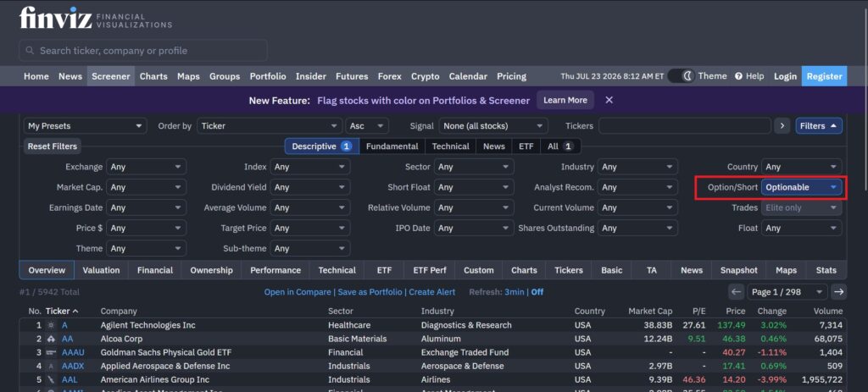Switch to the All filter tab
The width and height of the screenshot is (868, 392).
(x=559, y=146)
